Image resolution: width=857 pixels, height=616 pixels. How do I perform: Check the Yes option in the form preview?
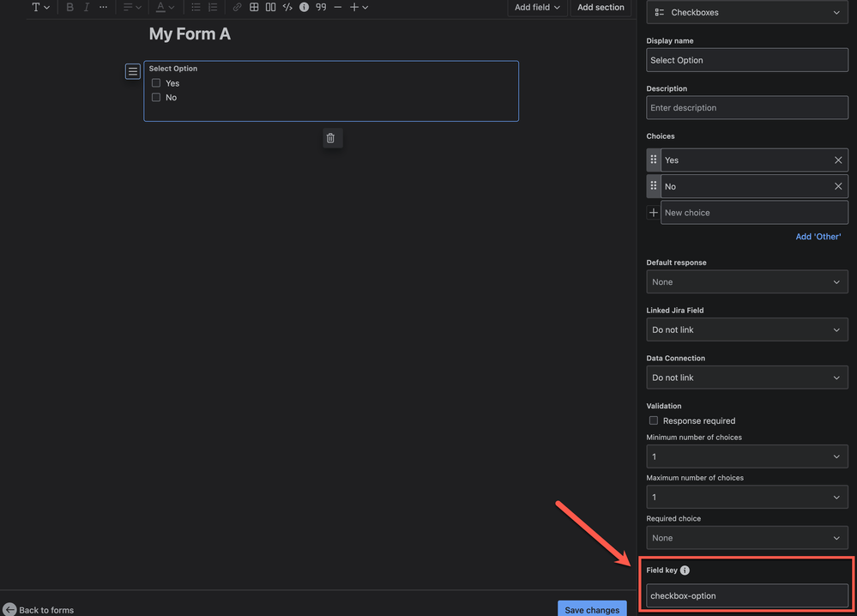tap(156, 82)
